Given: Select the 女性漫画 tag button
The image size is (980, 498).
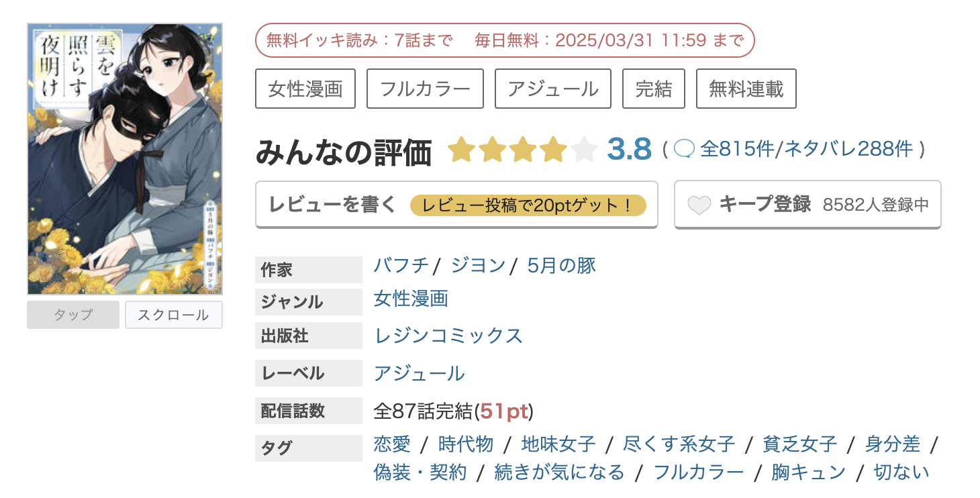Looking at the screenshot, I should point(305,89).
